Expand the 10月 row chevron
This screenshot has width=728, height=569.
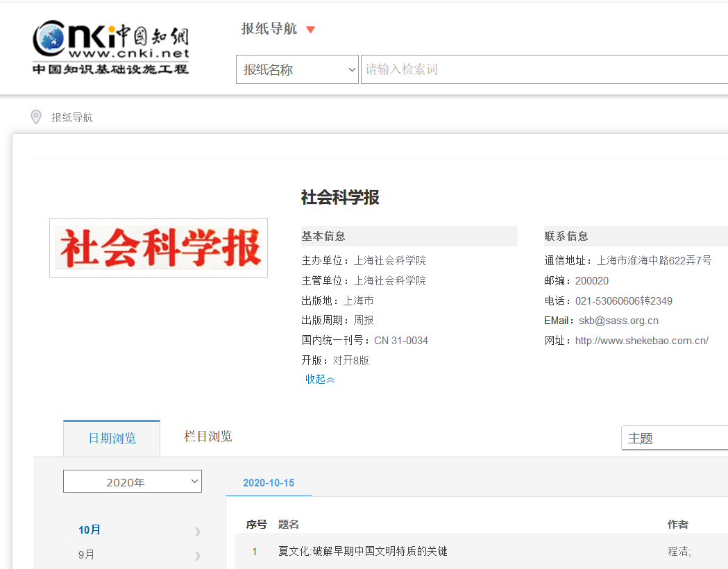click(x=198, y=532)
